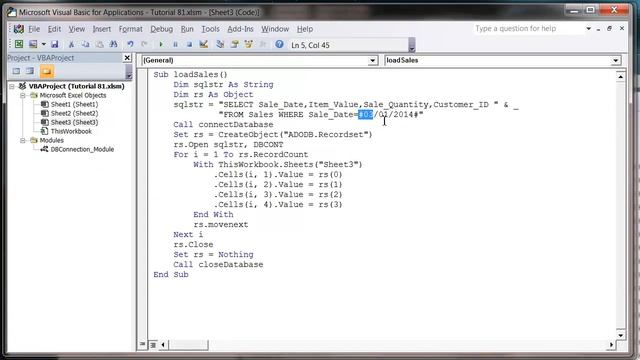Click the horizontal scroll right arrow
Viewport: 640px width, 360px height.
point(611,345)
